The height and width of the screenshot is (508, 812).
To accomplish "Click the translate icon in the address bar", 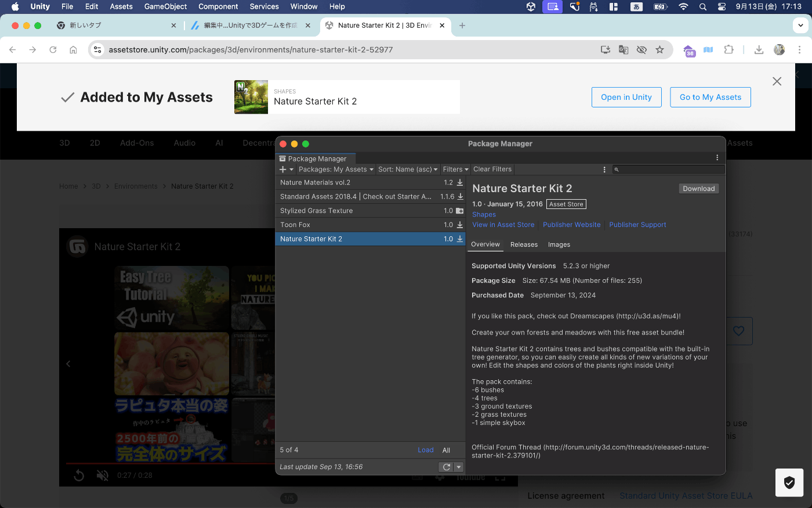I will [x=623, y=50].
